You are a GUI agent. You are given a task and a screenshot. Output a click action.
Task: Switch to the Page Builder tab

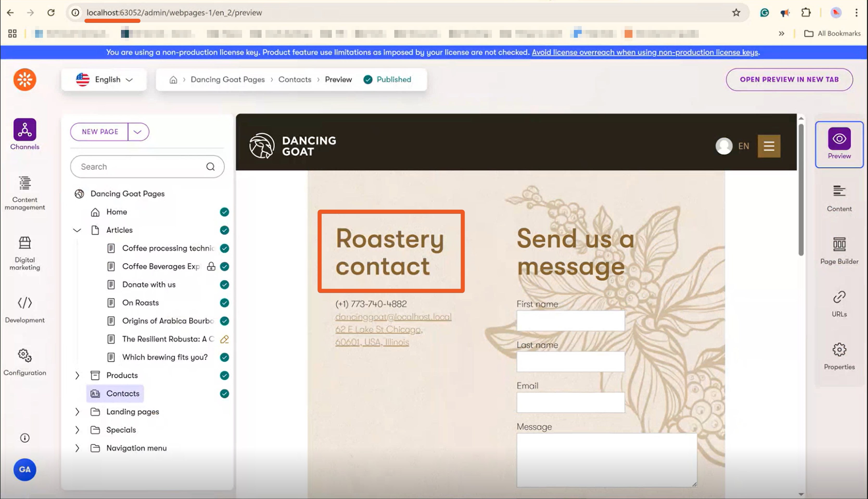pos(839,251)
